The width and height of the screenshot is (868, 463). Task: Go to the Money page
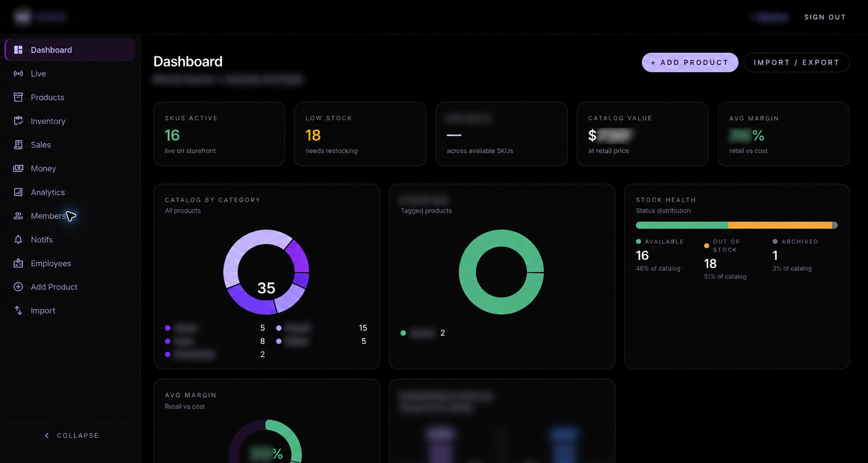point(70,168)
